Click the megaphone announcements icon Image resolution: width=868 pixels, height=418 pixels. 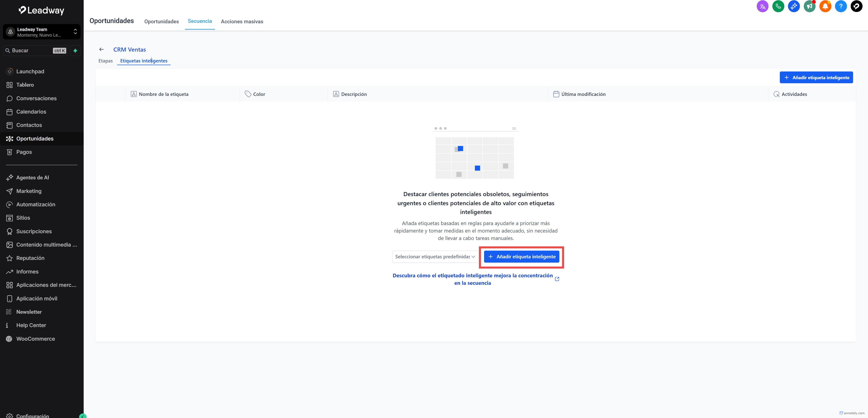(809, 6)
